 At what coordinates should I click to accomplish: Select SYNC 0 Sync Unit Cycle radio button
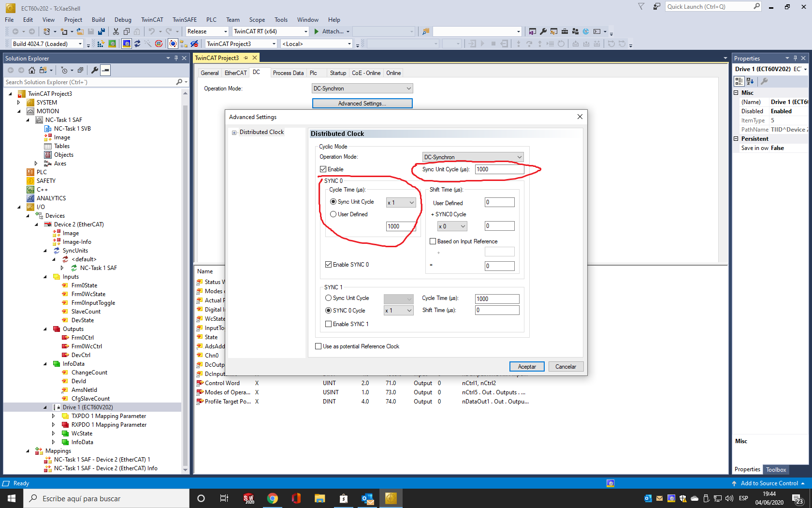pos(333,202)
